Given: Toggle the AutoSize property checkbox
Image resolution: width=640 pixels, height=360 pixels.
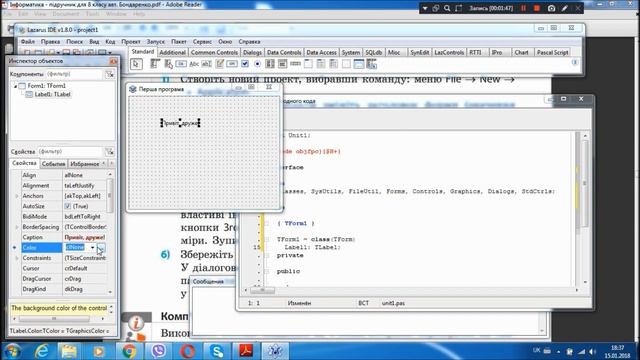Looking at the screenshot, I should pos(68,206).
